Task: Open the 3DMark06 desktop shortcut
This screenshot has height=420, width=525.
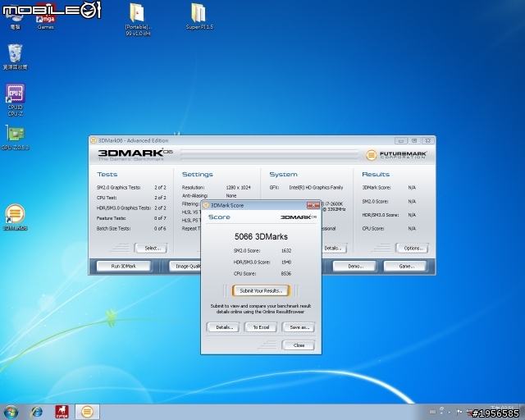Action: tap(15, 217)
